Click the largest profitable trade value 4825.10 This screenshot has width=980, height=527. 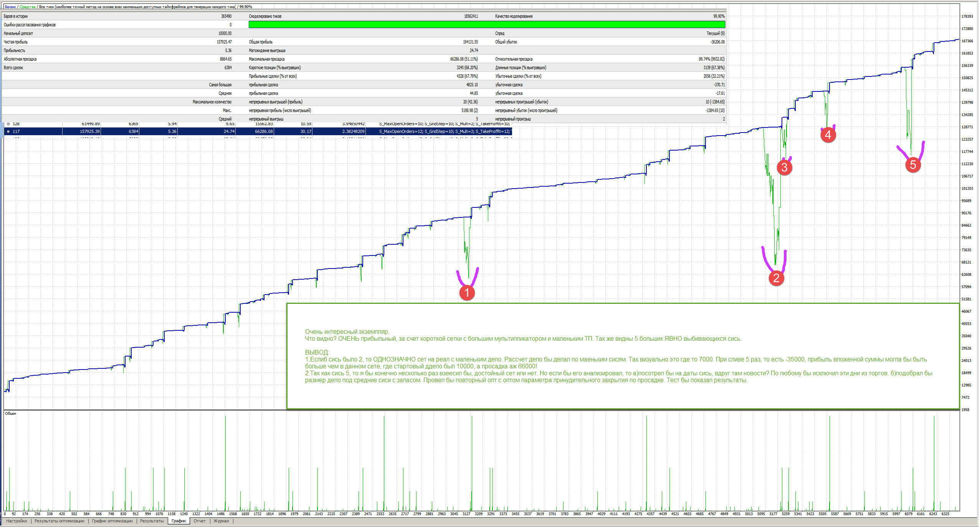(x=472, y=85)
